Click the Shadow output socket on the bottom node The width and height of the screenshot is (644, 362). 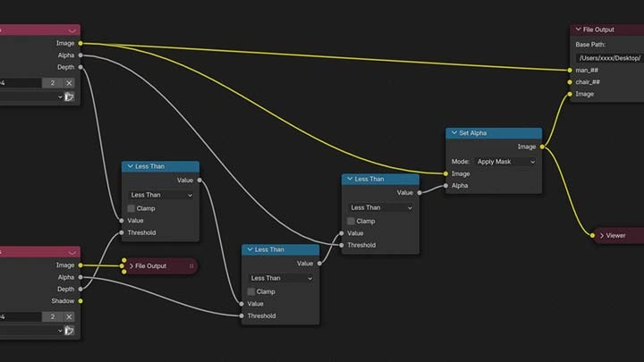click(x=80, y=300)
